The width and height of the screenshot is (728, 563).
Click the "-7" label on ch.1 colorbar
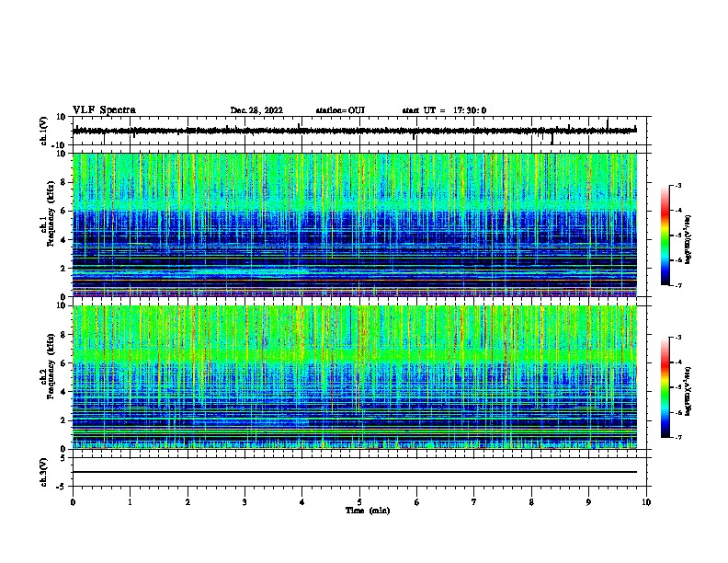[678, 285]
